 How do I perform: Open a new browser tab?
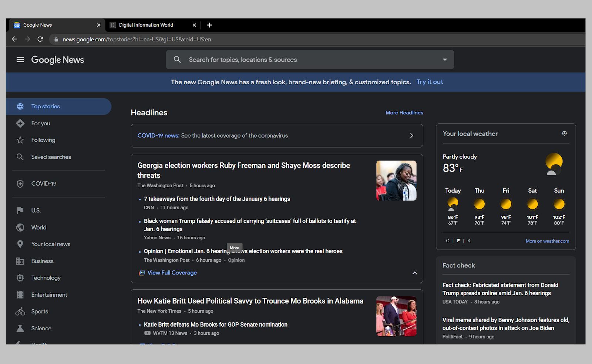[x=209, y=25]
